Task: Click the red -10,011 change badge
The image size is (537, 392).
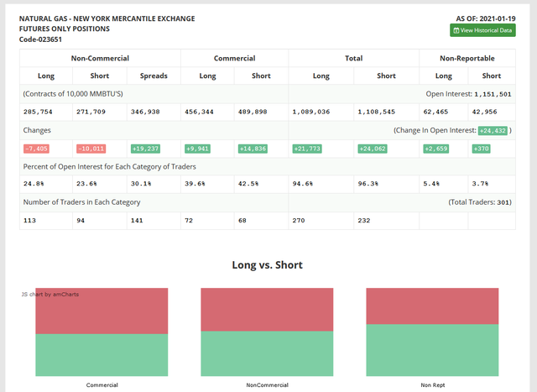Action: tap(91, 149)
